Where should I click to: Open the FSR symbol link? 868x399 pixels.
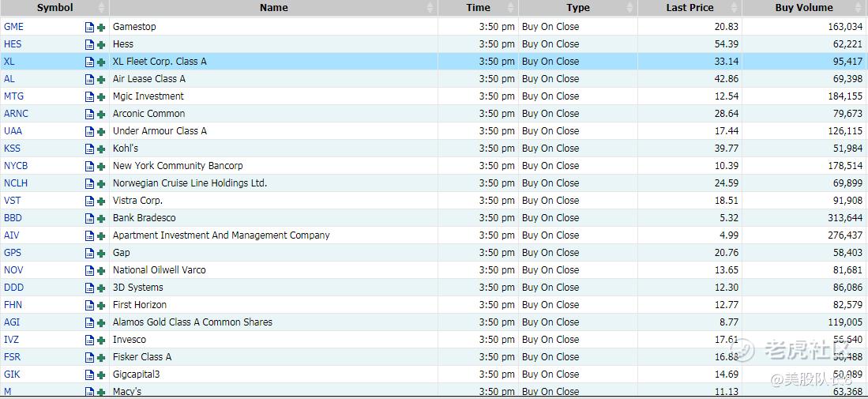pyautogui.click(x=12, y=357)
